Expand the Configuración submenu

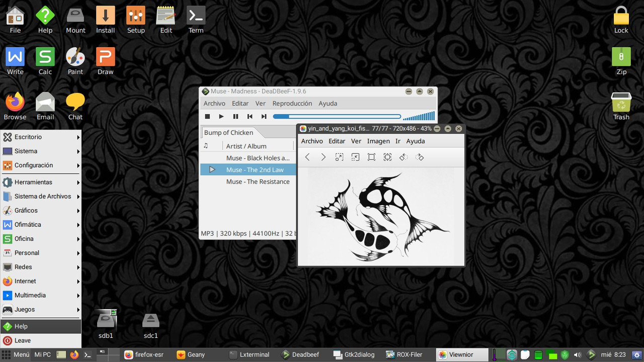(x=41, y=165)
